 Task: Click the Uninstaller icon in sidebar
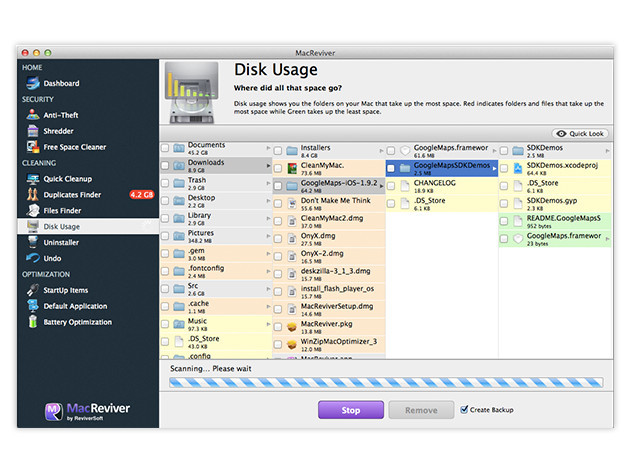pyautogui.click(x=33, y=242)
